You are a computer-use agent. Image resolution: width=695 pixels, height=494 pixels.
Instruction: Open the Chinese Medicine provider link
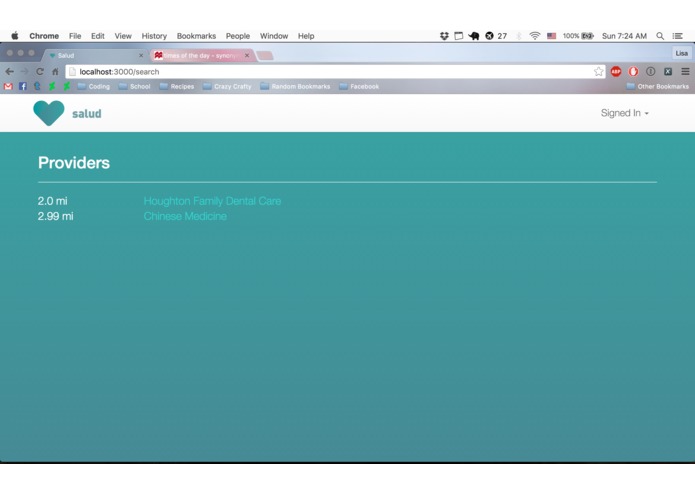(x=185, y=216)
